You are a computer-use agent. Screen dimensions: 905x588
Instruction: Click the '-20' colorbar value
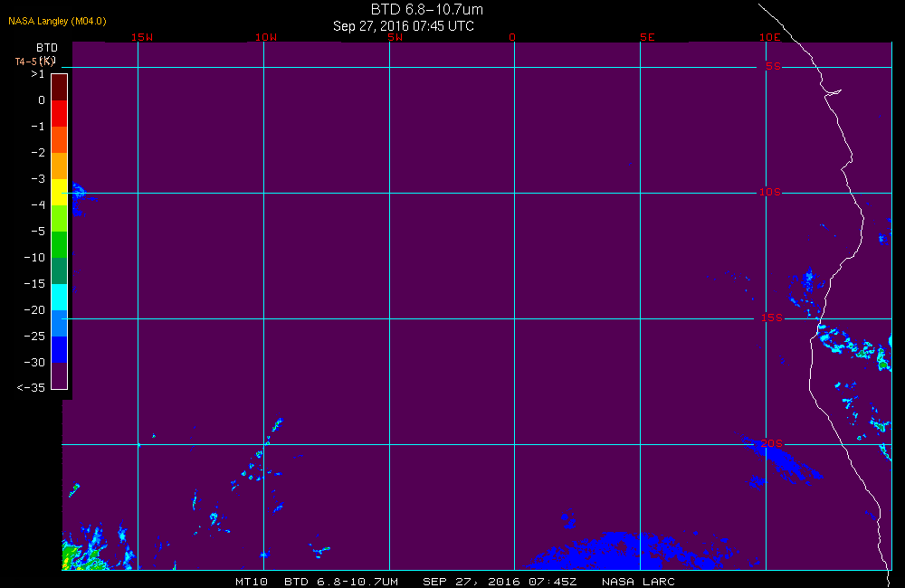click(x=34, y=310)
